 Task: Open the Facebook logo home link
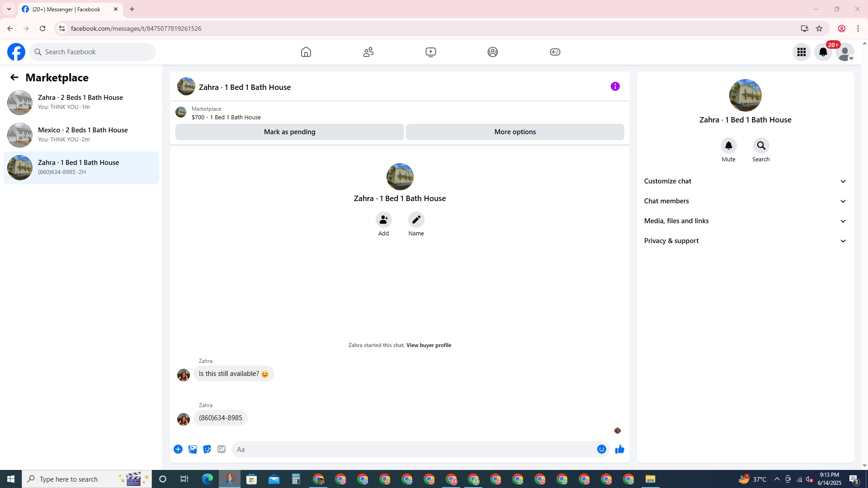16,52
